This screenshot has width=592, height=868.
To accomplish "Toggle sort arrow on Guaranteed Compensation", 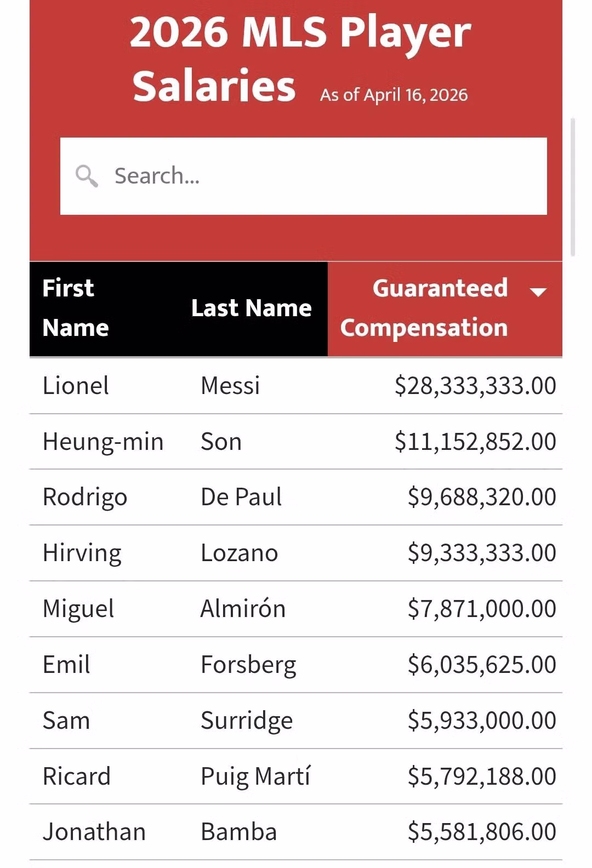I will 538,292.
